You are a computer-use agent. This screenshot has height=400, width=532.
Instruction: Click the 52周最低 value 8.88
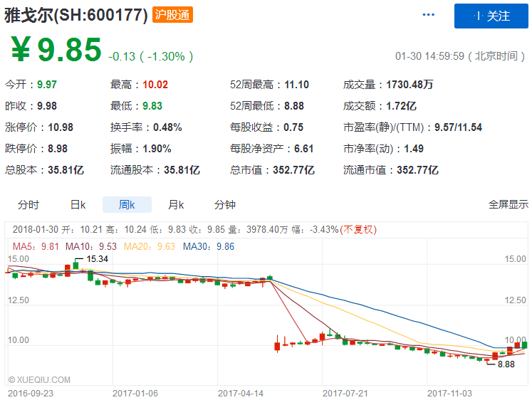[294, 106]
